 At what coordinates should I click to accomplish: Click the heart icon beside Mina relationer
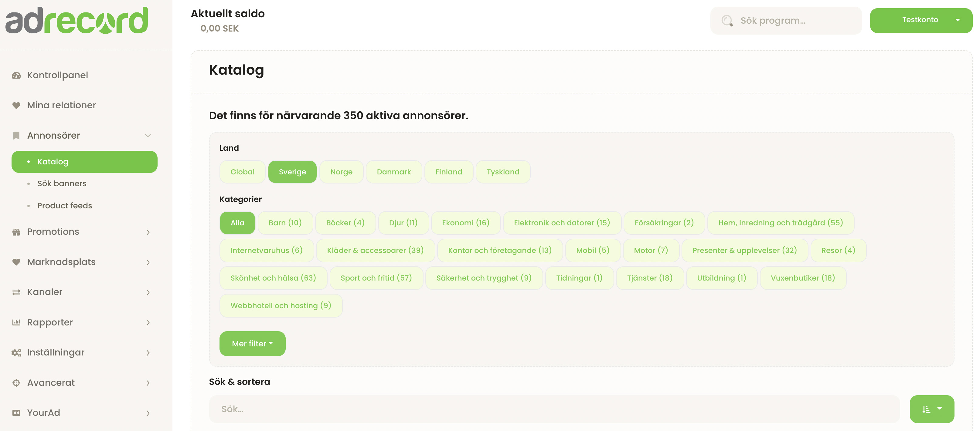pyautogui.click(x=16, y=105)
